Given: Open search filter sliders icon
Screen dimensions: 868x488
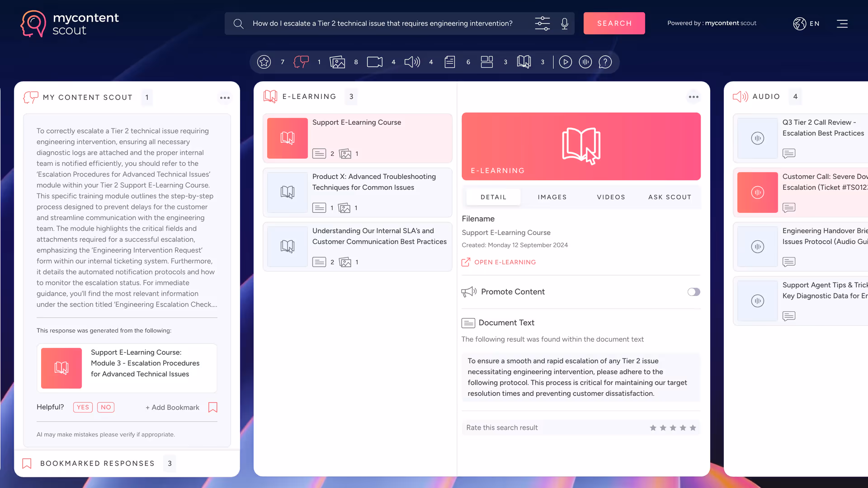Looking at the screenshot, I should tap(542, 23).
